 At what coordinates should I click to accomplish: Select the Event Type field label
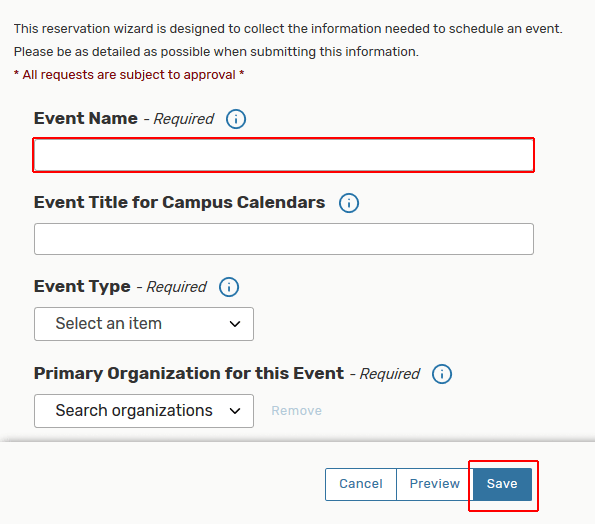click(82, 286)
